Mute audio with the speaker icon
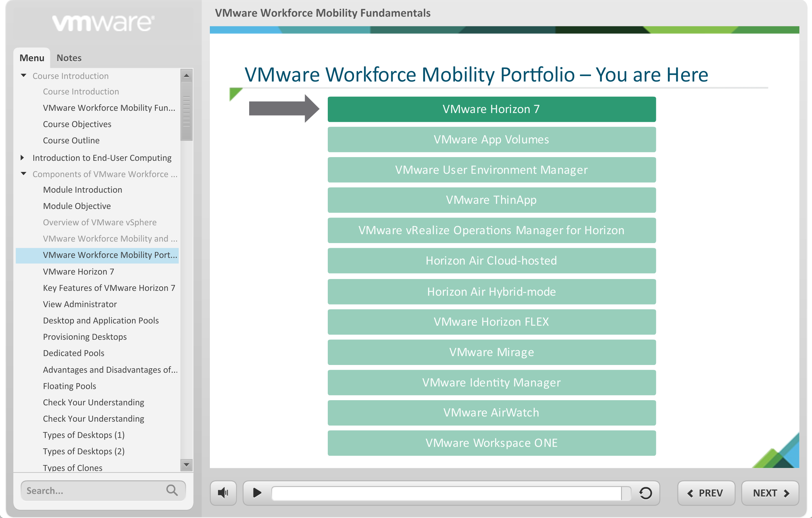 tap(223, 493)
